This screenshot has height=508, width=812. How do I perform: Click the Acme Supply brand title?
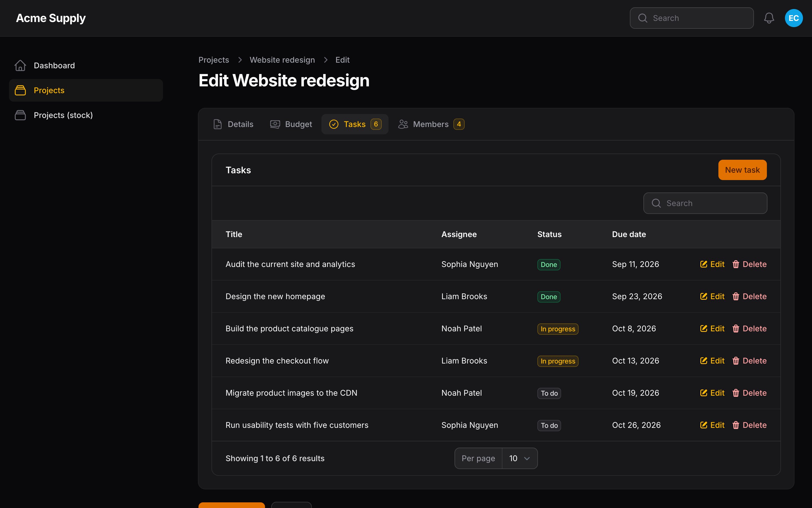pyautogui.click(x=51, y=18)
